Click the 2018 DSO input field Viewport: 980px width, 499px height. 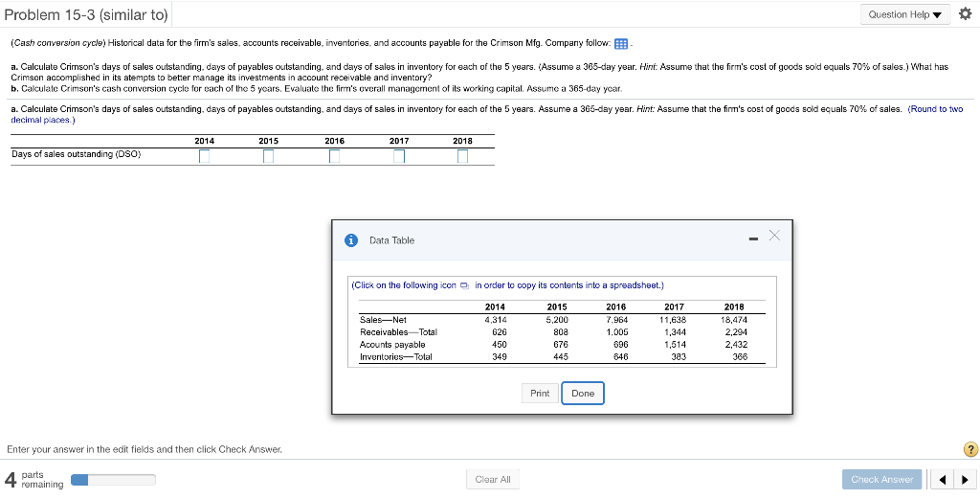[462, 156]
